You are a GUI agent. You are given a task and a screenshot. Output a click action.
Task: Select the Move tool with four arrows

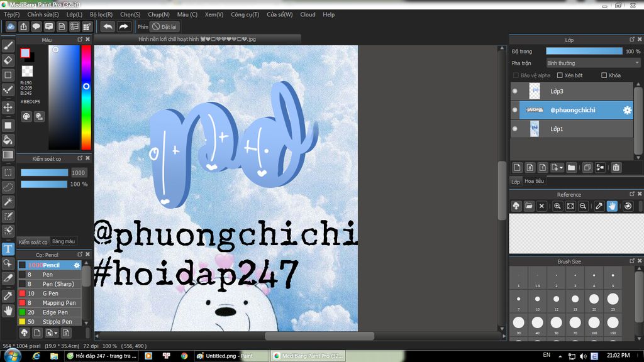8,107
